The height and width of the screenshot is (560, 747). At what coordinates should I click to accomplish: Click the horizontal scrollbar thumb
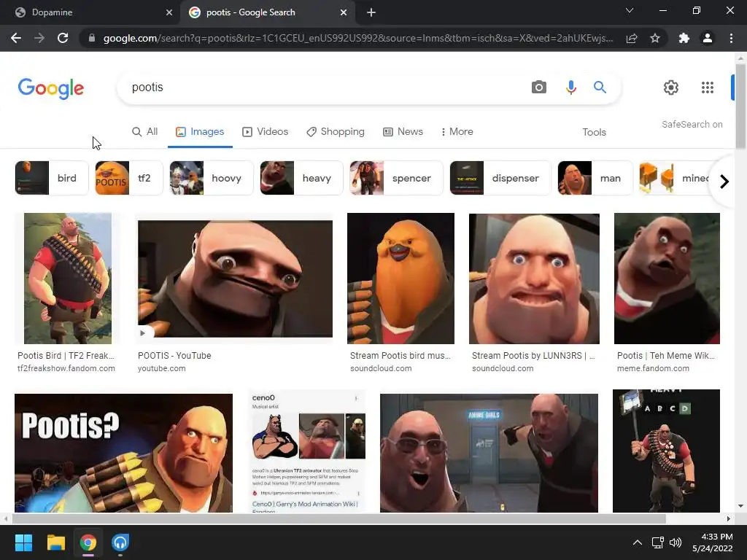coord(338,518)
